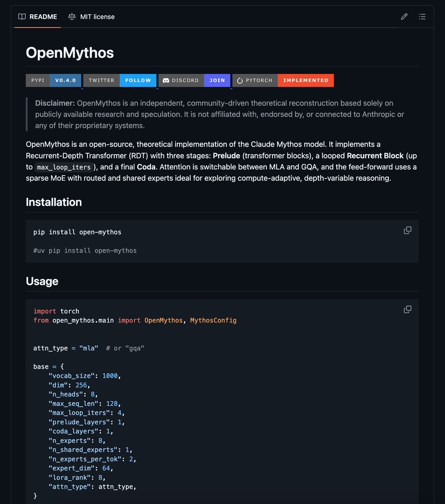Click the Twitter Follow badge
The image size is (445, 504).
tap(120, 80)
